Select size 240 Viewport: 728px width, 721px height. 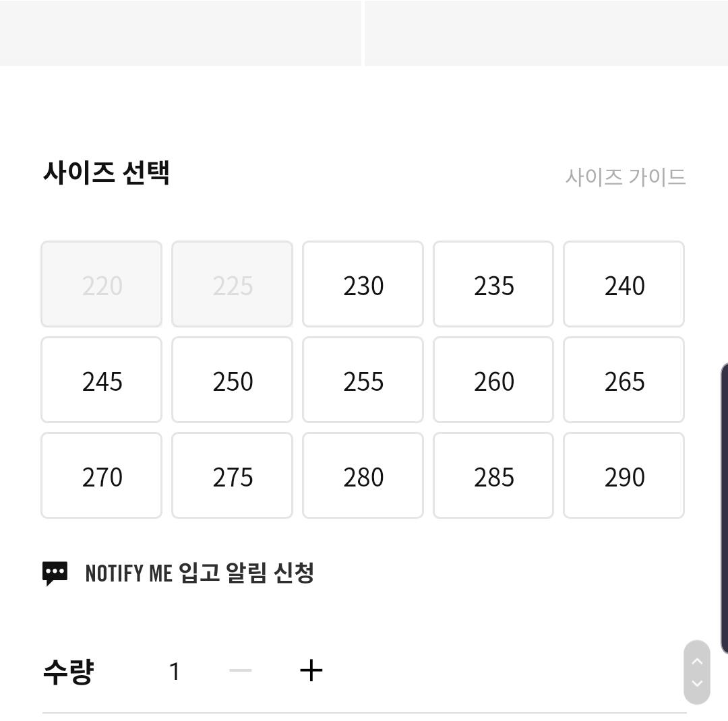(x=624, y=284)
